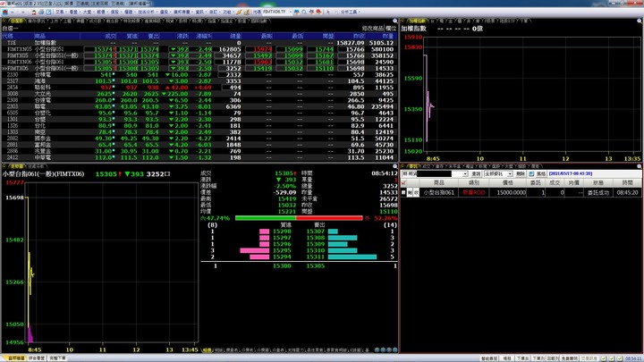Select the 加權指數 chart tab

click(x=417, y=21)
